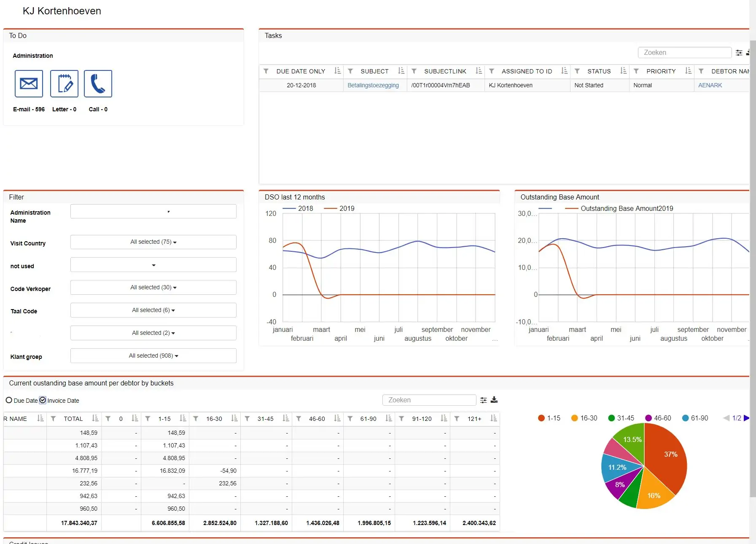Screen dimensions: 756x544
Task: Click the Tasks table settings icon
Action: [739, 53]
